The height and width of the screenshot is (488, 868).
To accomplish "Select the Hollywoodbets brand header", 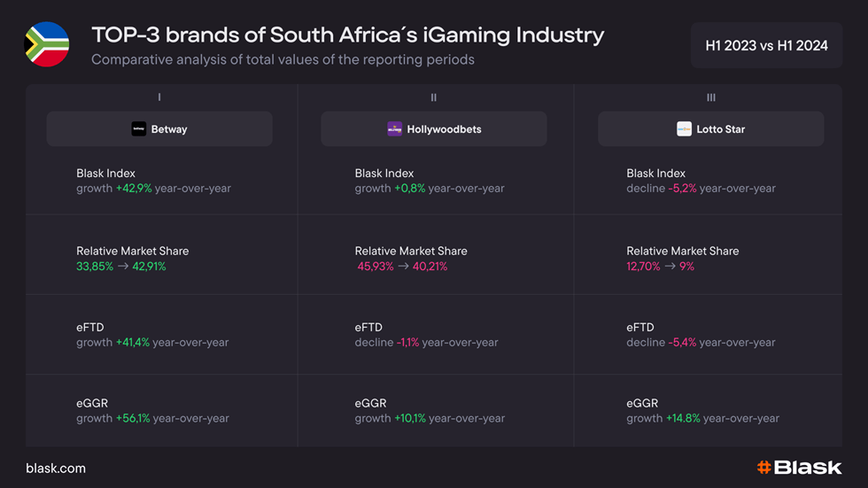I will (x=434, y=129).
